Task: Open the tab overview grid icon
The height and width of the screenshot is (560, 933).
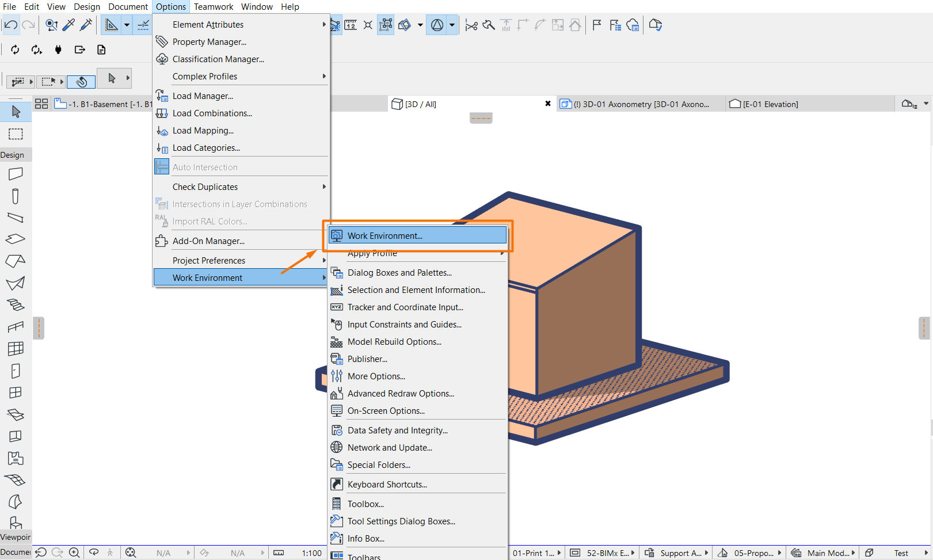Action: pyautogui.click(x=41, y=104)
